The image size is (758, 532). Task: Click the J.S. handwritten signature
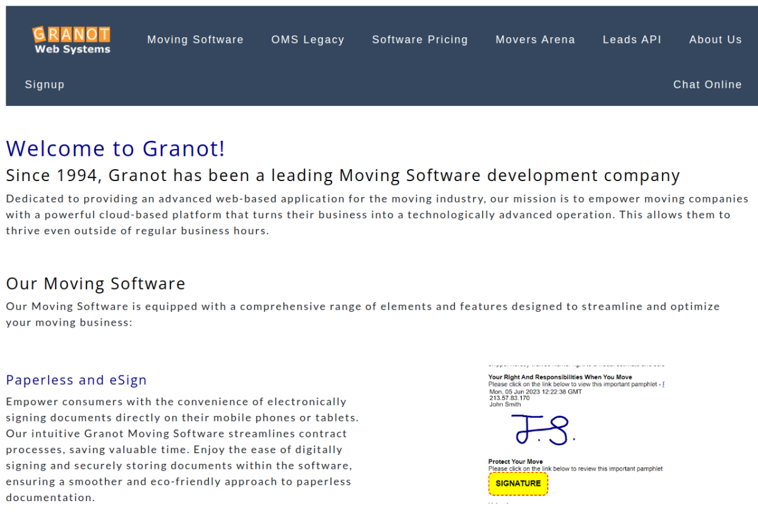pos(543,430)
